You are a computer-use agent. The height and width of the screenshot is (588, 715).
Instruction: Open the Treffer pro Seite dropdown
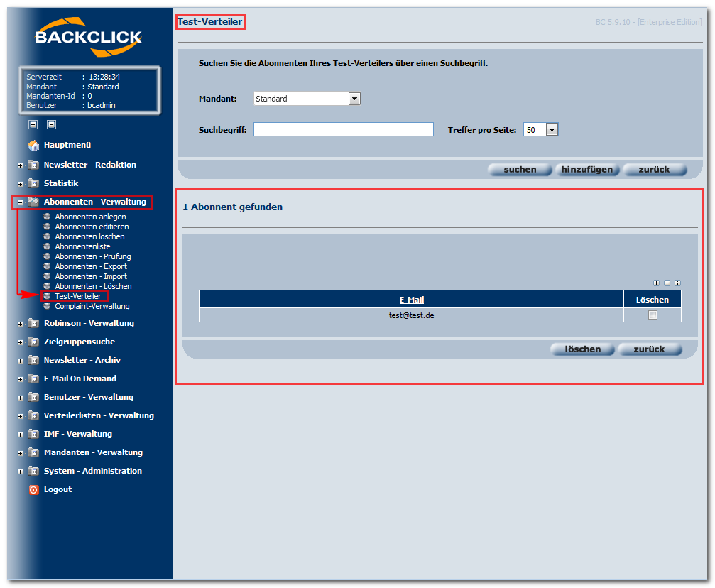coord(552,129)
